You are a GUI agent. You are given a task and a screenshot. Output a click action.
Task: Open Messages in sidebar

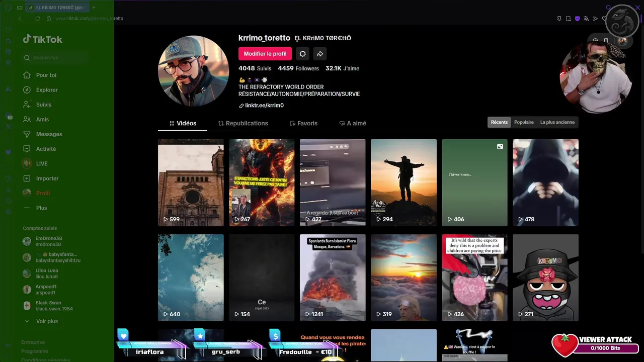pos(42,134)
